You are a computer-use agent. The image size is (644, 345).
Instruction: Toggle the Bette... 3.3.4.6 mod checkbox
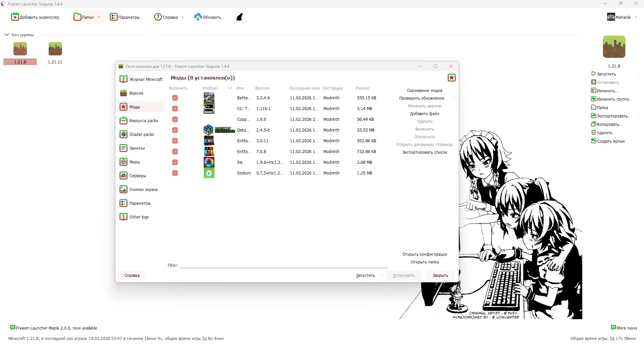(x=175, y=98)
